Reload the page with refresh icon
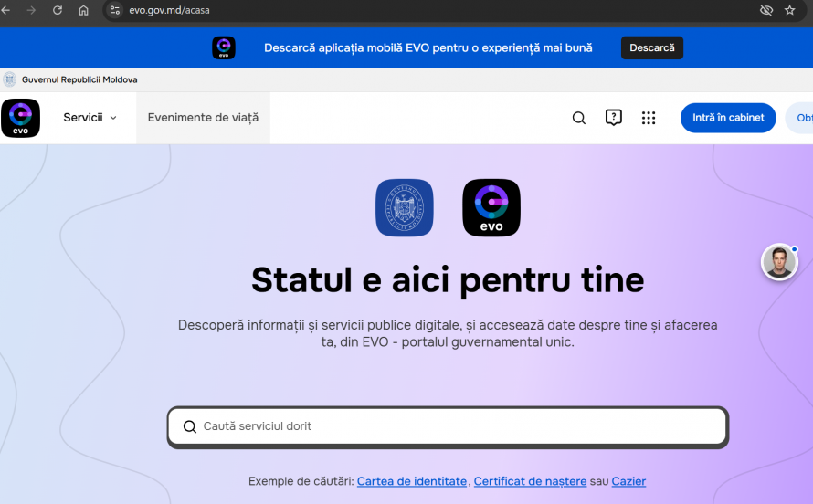The width and height of the screenshot is (813, 504). [58, 10]
